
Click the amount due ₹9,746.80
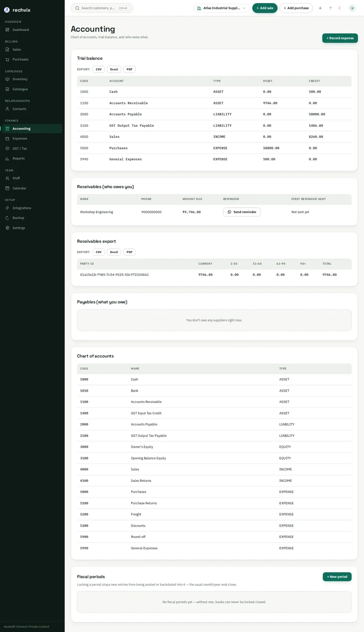pos(191,212)
